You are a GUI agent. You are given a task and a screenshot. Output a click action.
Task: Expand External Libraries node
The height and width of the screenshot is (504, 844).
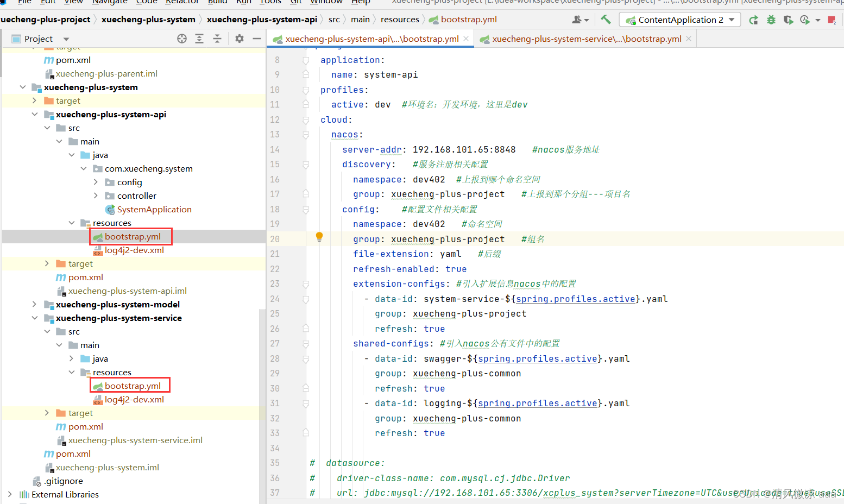tap(10, 495)
